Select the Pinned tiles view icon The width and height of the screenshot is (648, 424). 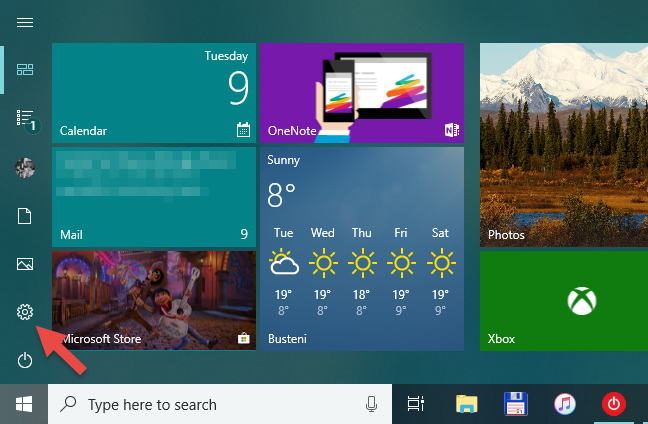[x=25, y=70]
